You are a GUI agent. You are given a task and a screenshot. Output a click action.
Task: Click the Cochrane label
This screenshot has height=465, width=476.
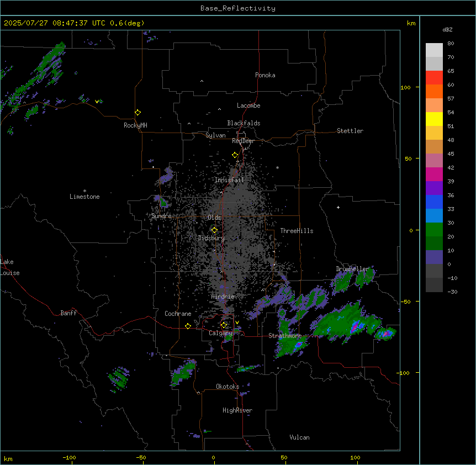pyautogui.click(x=178, y=314)
